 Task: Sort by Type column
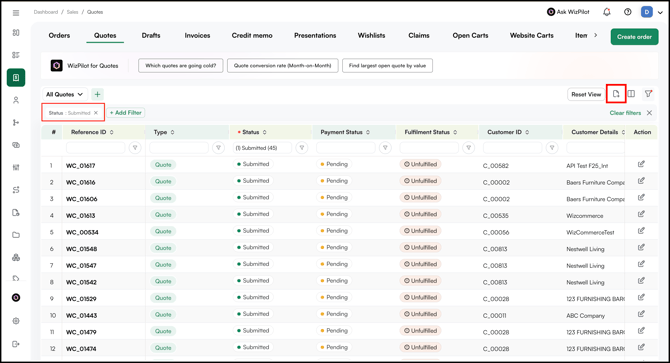(173, 132)
